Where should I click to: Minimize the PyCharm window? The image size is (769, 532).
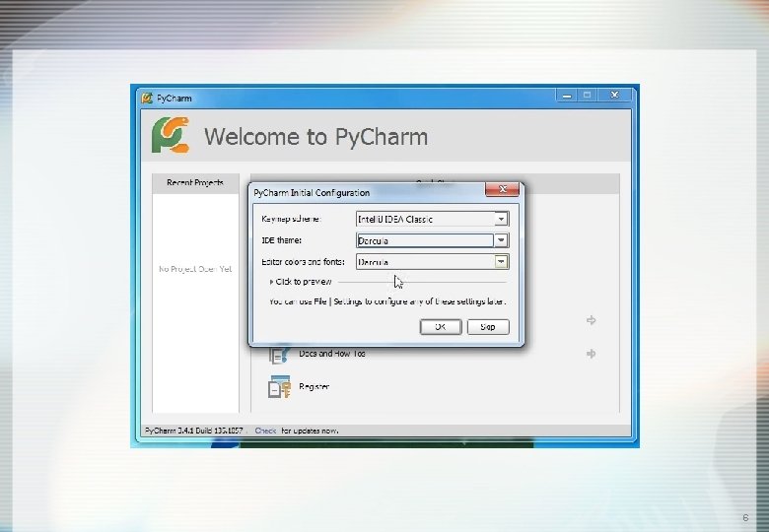pos(567,95)
